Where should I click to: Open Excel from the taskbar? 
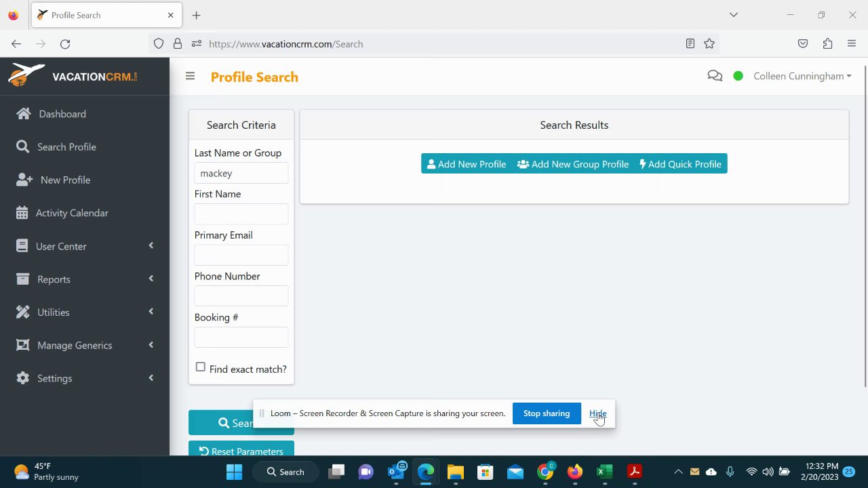pos(605,472)
